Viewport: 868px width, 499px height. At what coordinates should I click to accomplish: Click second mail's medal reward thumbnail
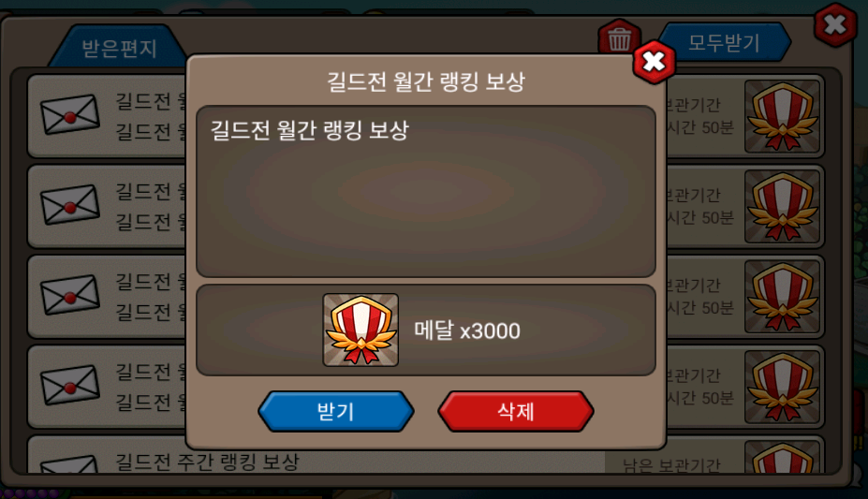tap(782, 206)
